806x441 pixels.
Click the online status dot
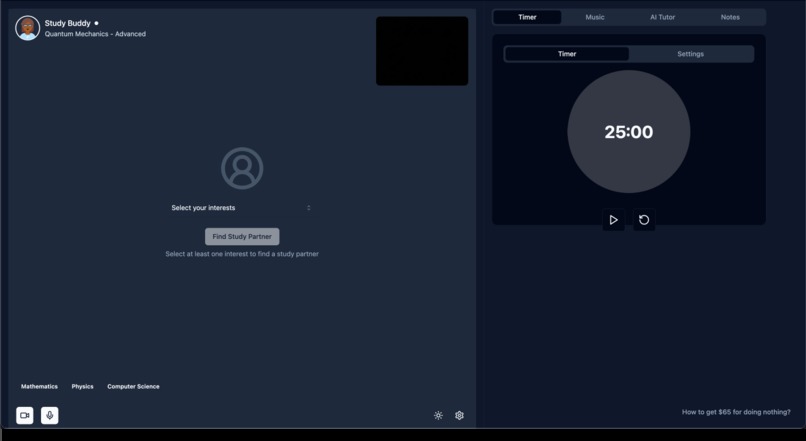(x=96, y=23)
